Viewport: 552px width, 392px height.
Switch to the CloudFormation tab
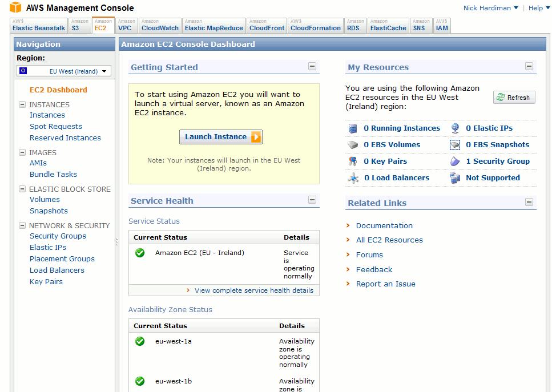[316, 25]
